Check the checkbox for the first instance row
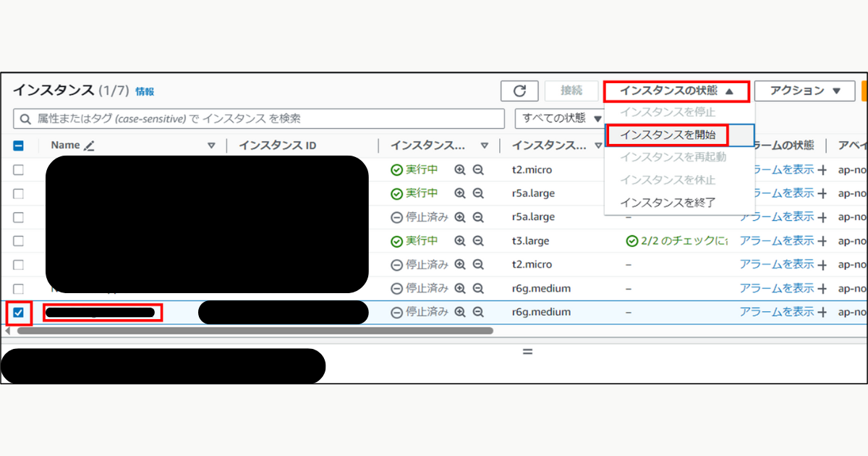Image resolution: width=868 pixels, height=456 pixels. [19, 169]
